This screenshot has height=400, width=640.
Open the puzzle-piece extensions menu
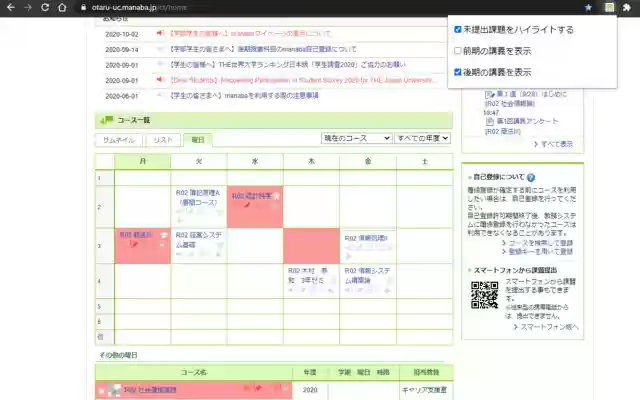tap(627, 7)
